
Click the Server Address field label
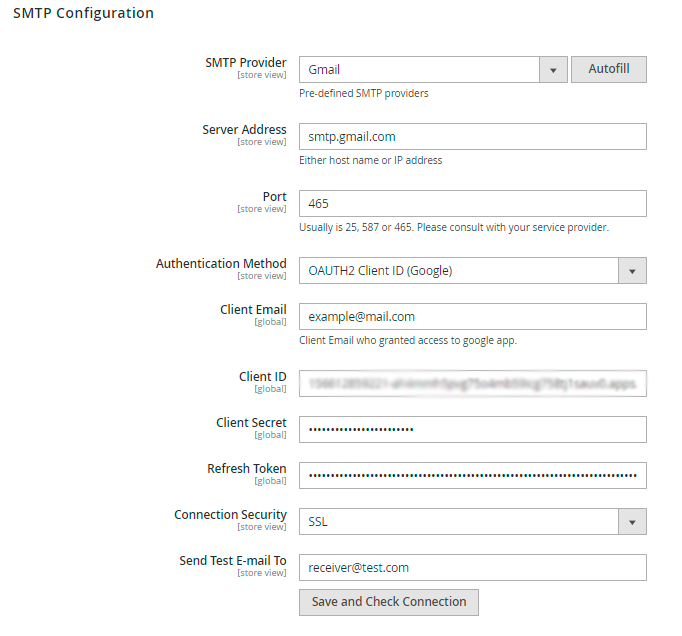[244, 130]
